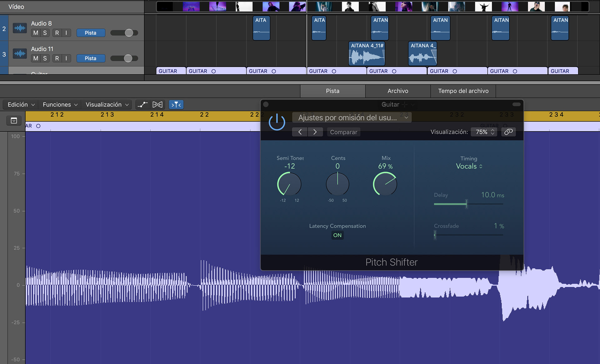
Task: Click the Pista button on Audio 11
Action: click(91, 58)
